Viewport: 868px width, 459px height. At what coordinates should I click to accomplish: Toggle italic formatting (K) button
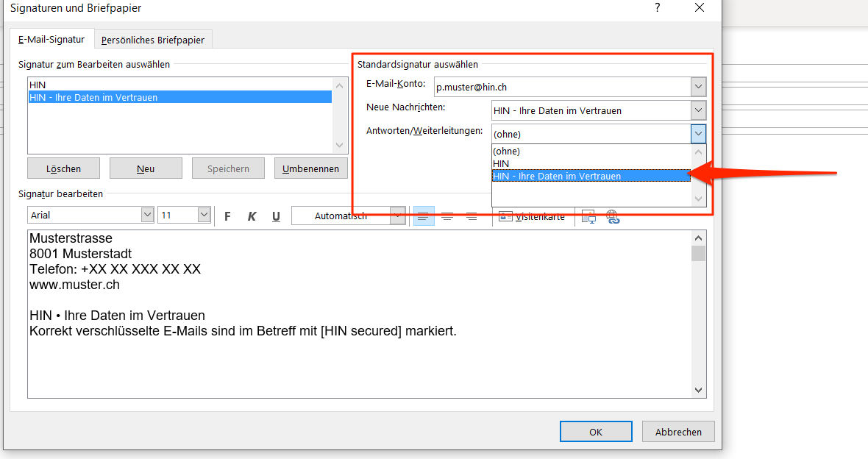coord(252,216)
